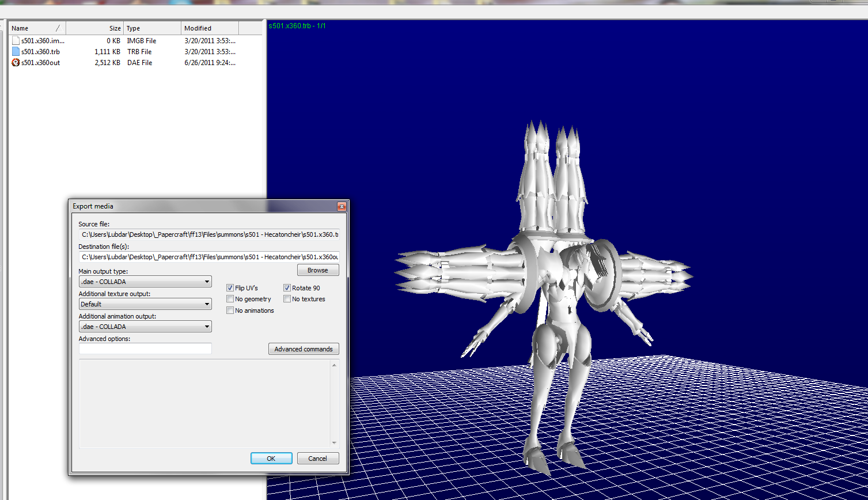Click the 's501.x360.trb - 1/1' viewport label

[297, 26]
